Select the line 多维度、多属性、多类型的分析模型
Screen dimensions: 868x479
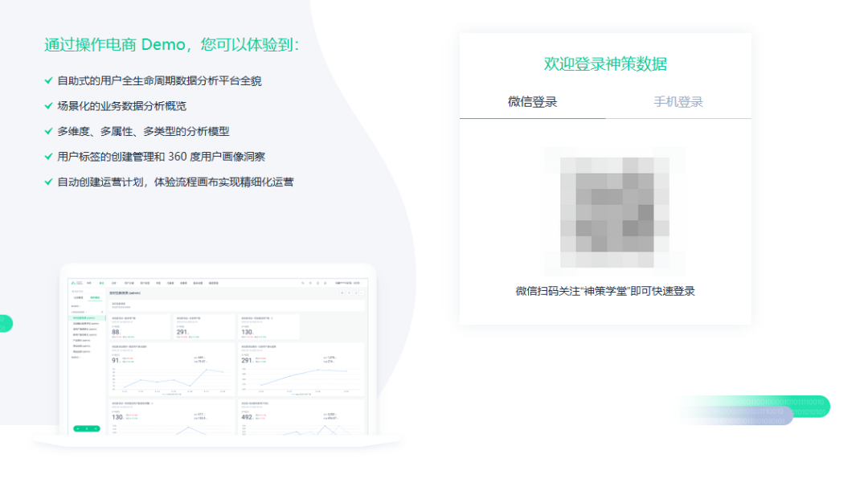point(143,131)
